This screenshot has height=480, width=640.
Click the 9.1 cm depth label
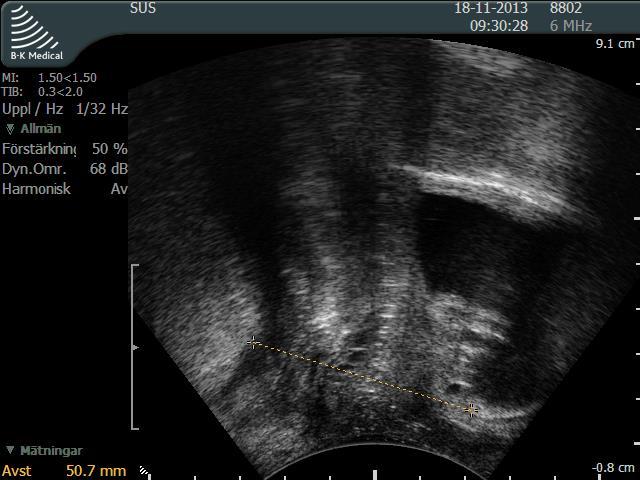click(x=615, y=44)
